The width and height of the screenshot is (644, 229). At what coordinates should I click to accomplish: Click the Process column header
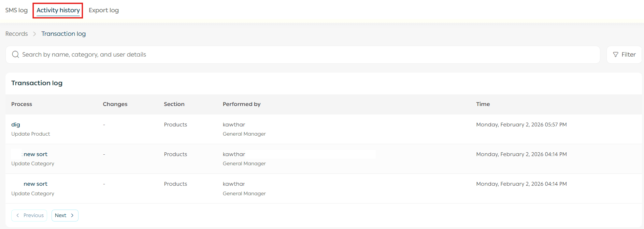pos(22,104)
